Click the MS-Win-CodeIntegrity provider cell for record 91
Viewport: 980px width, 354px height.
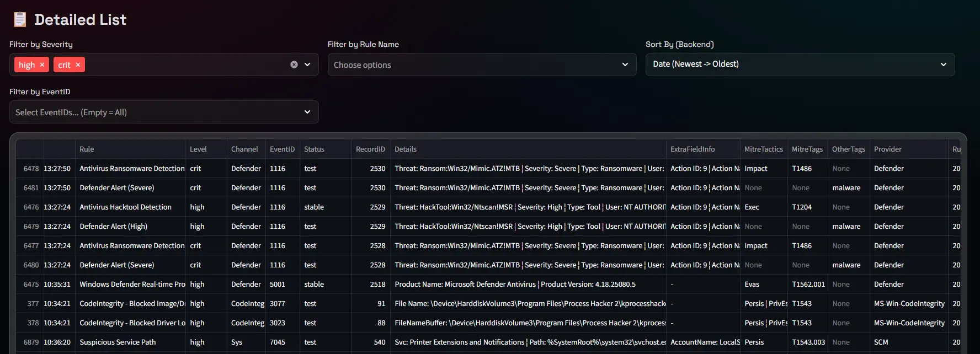909,304
